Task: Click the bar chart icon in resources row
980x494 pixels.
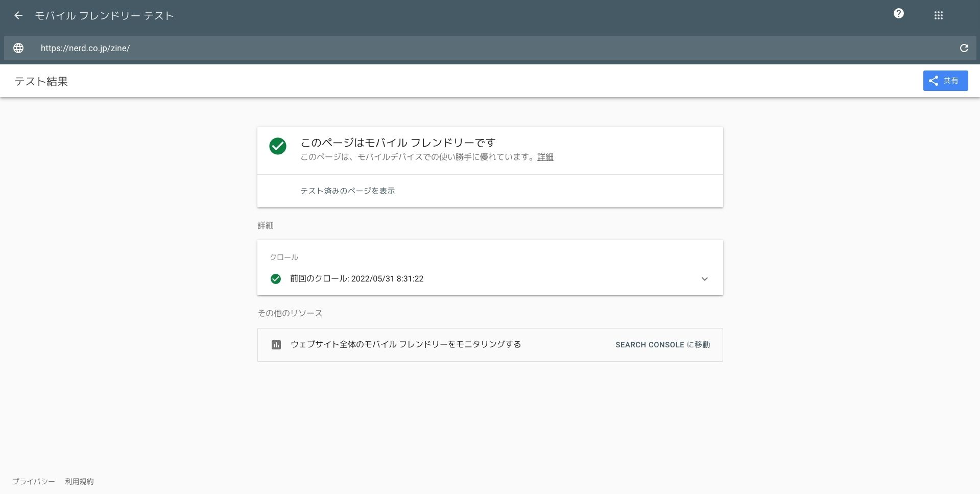Action: (x=276, y=345)
